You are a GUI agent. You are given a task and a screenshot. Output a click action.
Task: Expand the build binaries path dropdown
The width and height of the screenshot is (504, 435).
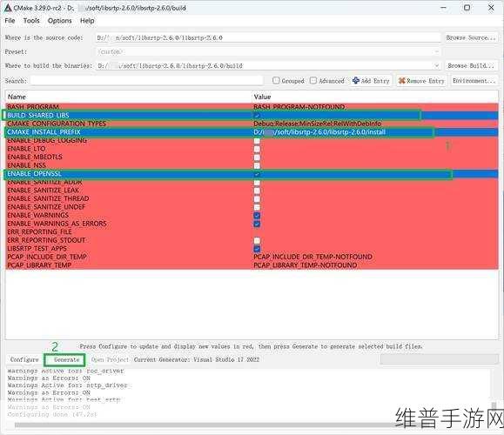tap(437, 65)
